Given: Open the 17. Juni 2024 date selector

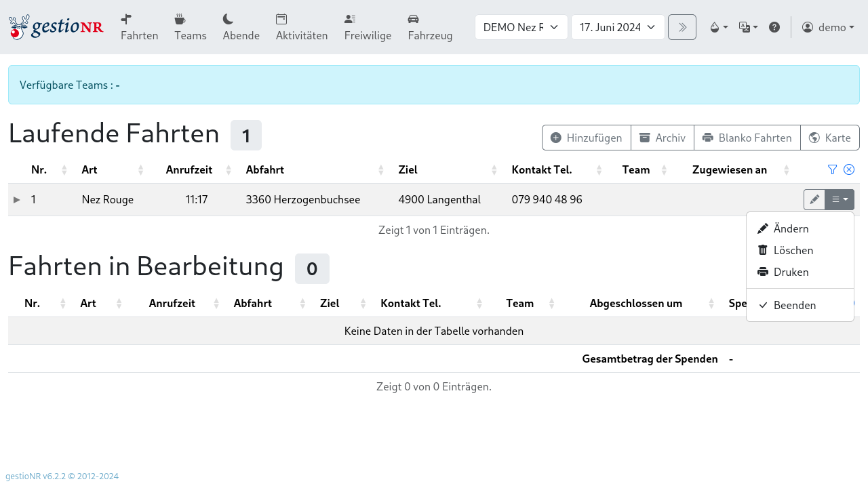Looking at the screenshot, I should 617,27.
